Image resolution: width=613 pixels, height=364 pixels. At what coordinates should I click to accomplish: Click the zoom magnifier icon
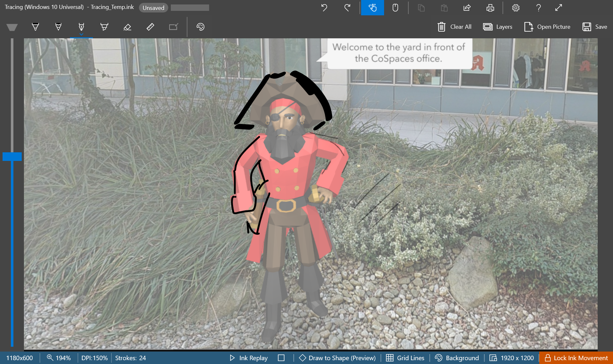(50, 358)
